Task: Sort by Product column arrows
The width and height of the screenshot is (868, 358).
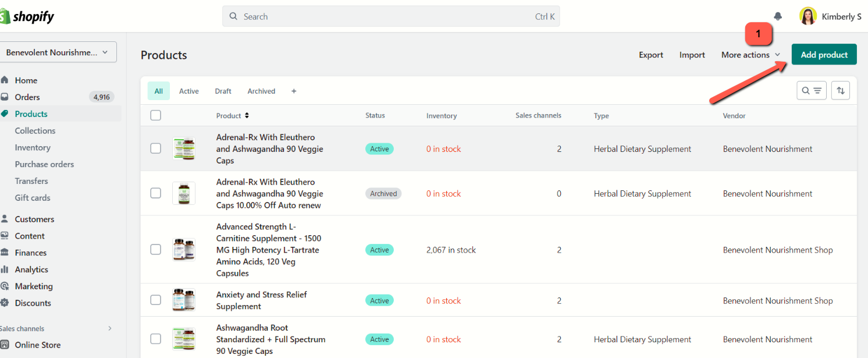Action: click(x=247, y=116)
